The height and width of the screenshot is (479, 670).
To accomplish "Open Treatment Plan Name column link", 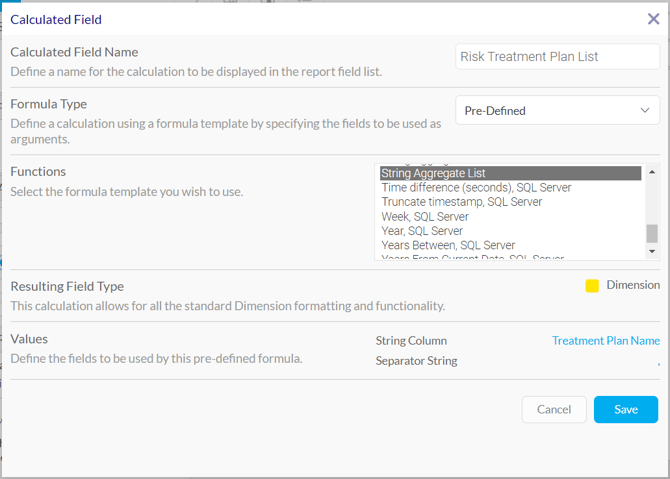I will click(x=605, y=341).
